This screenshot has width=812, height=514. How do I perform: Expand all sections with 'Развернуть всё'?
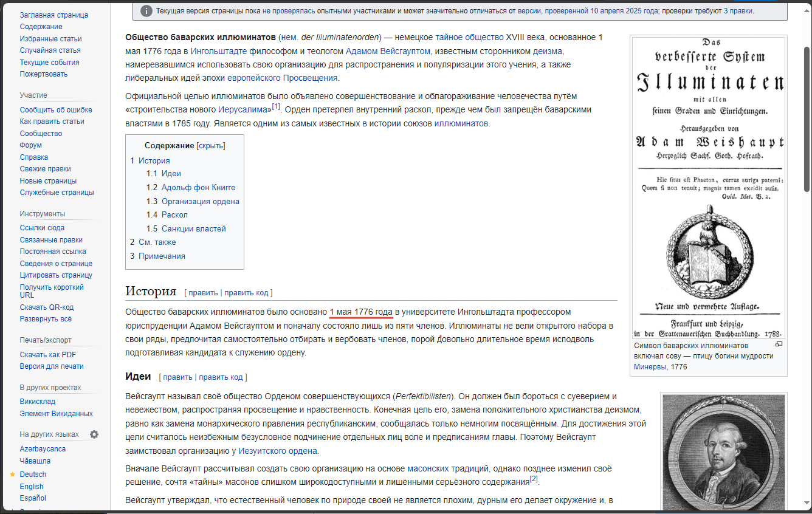coord(46,319)
